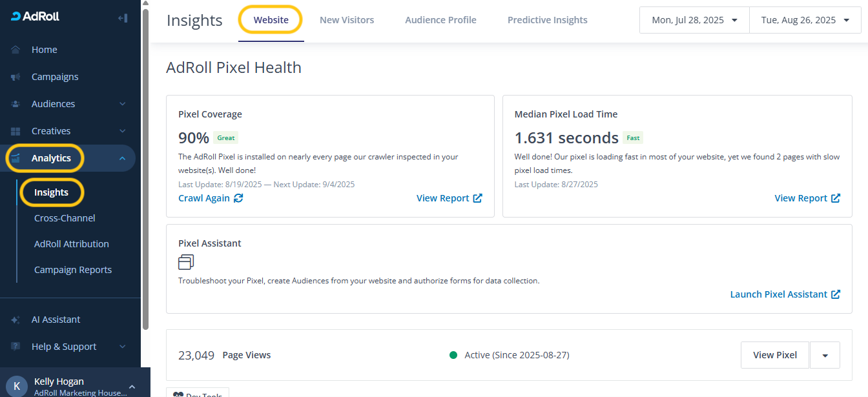This screenshot has width=868, height=397.
Task: Click the AI Assistant sparkle icon
Action: (15, 320)
